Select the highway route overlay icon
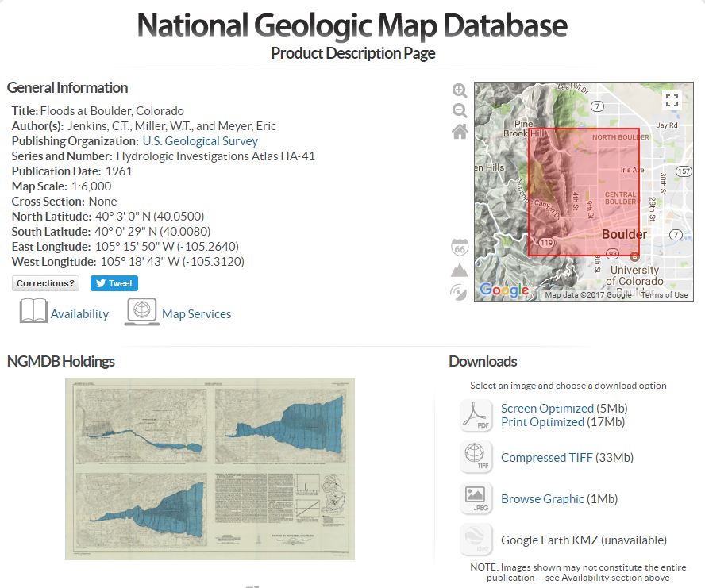This screenshot has width=705, height=588. [x=460, y=247]
